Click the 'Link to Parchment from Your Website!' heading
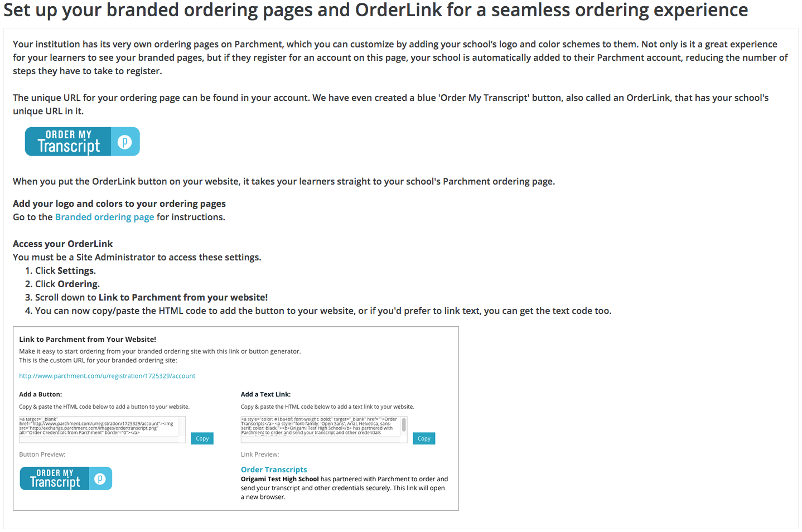 tap(88, 339)
